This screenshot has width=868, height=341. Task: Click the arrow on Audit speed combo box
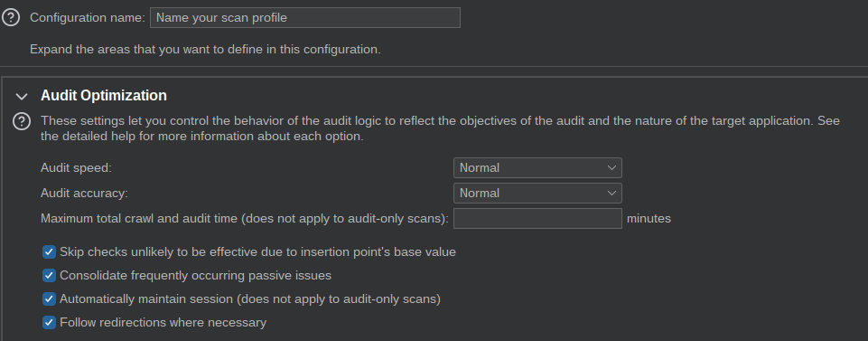click(611, 167)
